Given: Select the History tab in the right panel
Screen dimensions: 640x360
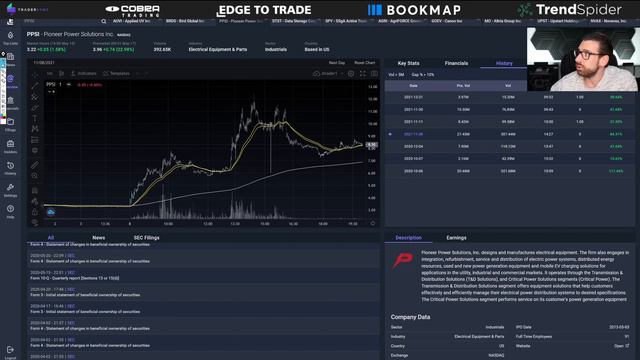Looking at the screenshot, I should click(x=504, y=63).
